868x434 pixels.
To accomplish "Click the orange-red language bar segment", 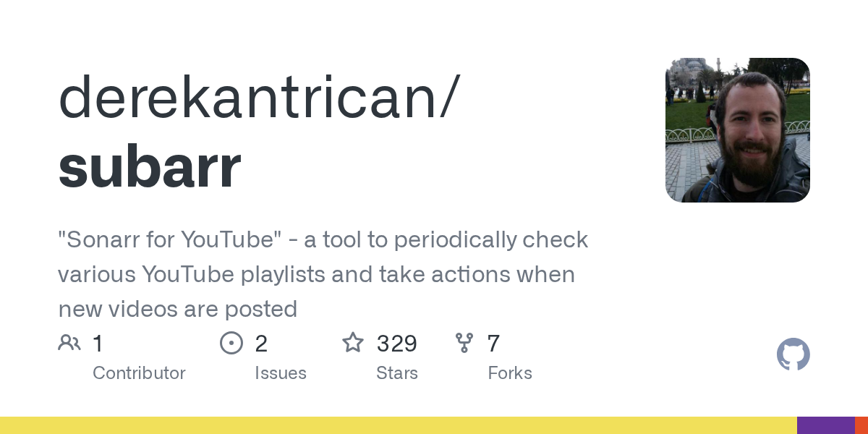I will coord(861,425).
